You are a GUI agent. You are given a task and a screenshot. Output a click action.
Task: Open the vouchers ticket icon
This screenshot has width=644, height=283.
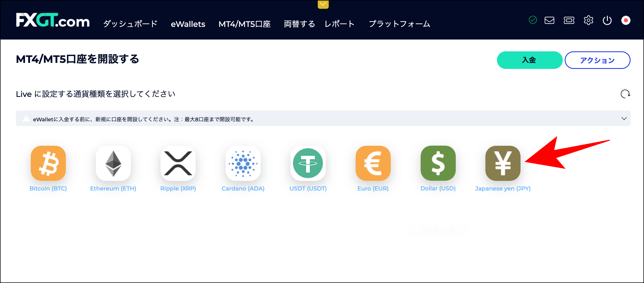(x=569, y=20)
